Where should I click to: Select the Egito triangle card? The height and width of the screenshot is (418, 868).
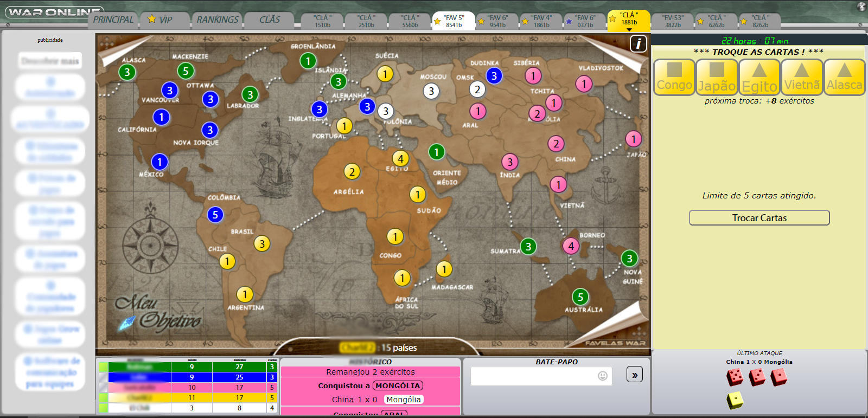(759, 77)
